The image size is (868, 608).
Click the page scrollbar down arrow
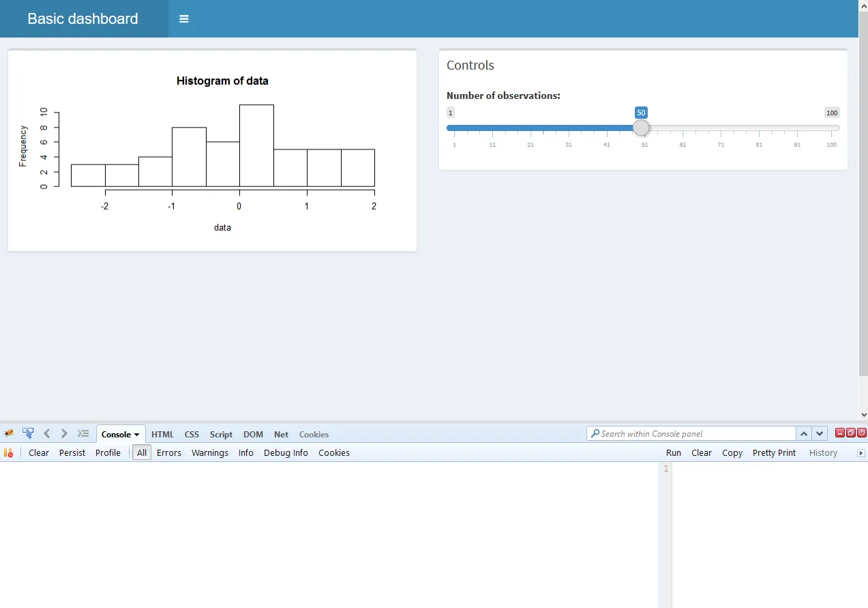(863, 414)
